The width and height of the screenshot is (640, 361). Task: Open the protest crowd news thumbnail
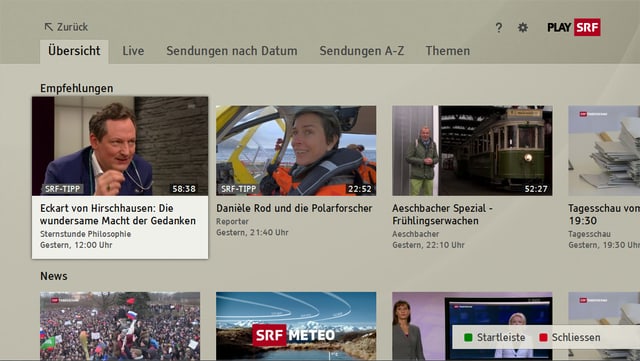point(120,326)
